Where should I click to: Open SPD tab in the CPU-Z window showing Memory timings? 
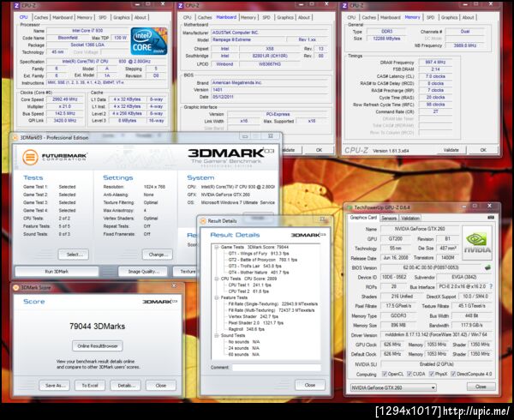tap(430, 17)
